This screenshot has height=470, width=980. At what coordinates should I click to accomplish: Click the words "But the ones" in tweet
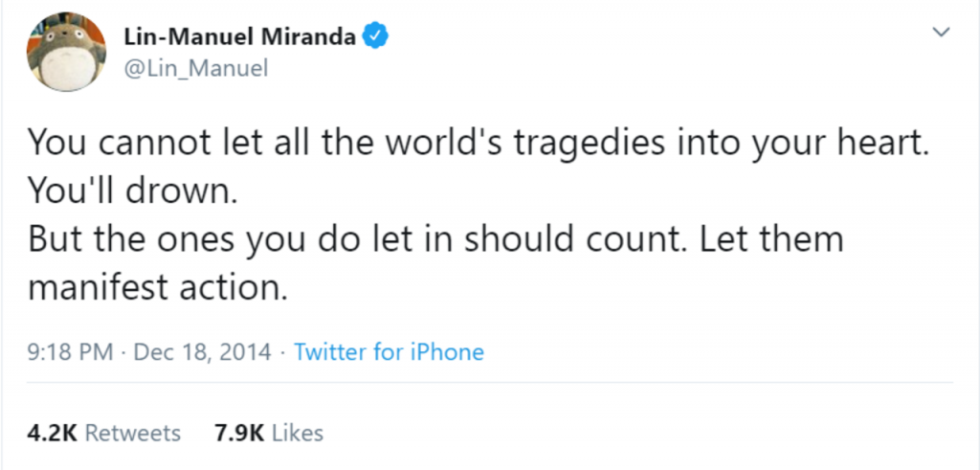(124, 238)
